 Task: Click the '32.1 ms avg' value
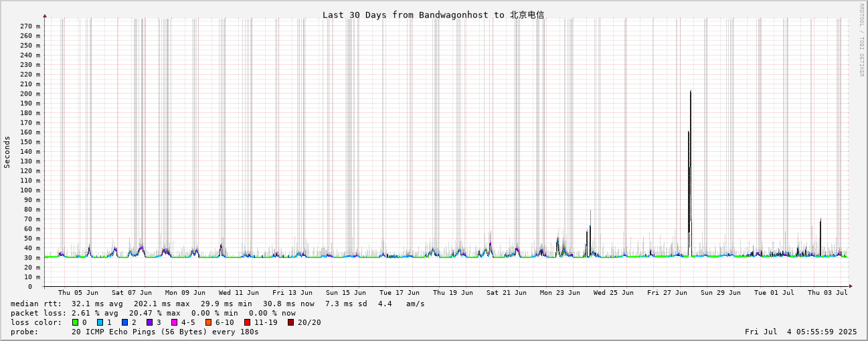point(97,304)
